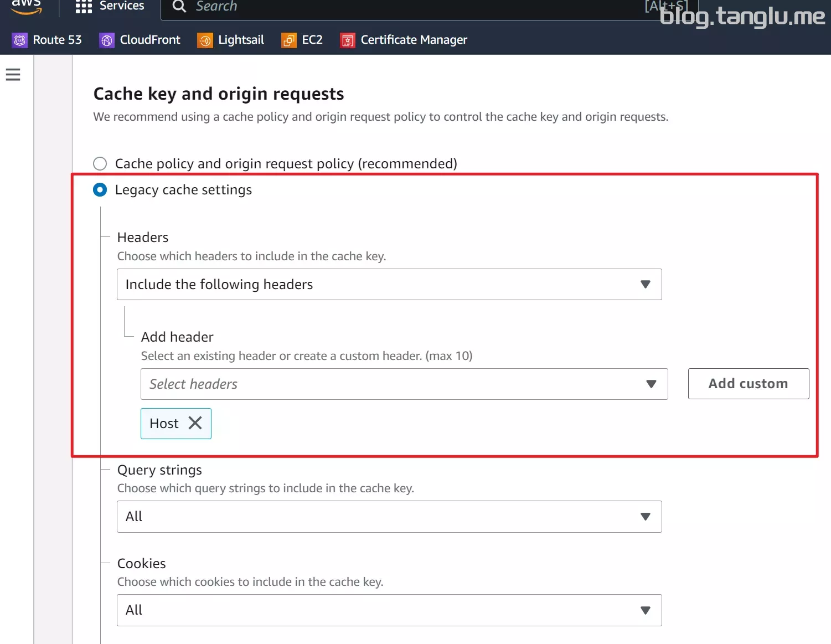831x644 pixels.
Task: Open the Services grid icon
Action: click(x=84, y=6)
